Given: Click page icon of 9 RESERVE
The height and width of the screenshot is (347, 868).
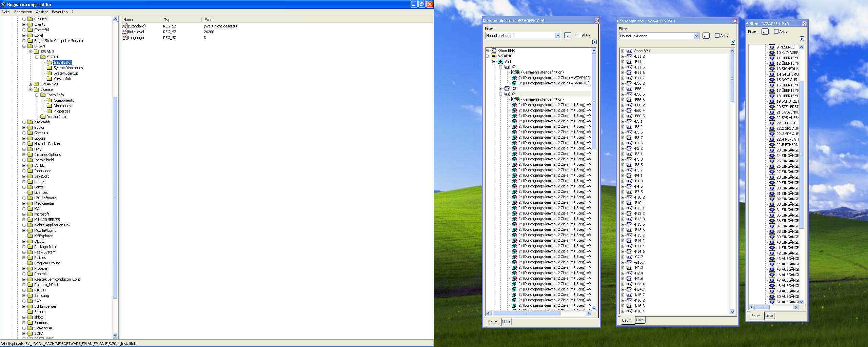Looking at the screenshot, I should (772, 47).
